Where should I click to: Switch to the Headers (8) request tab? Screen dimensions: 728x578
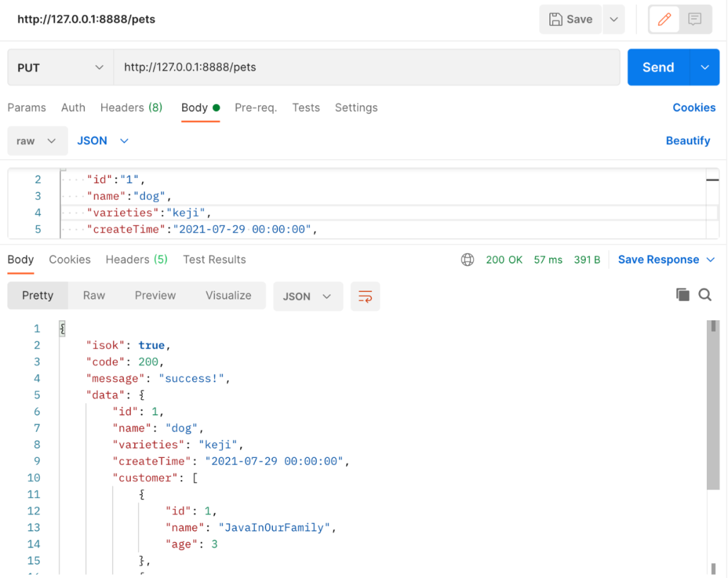(131, 108)
